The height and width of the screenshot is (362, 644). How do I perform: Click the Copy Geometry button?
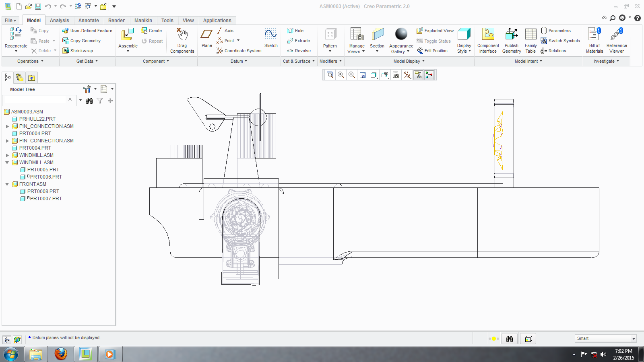click(81, 41)
